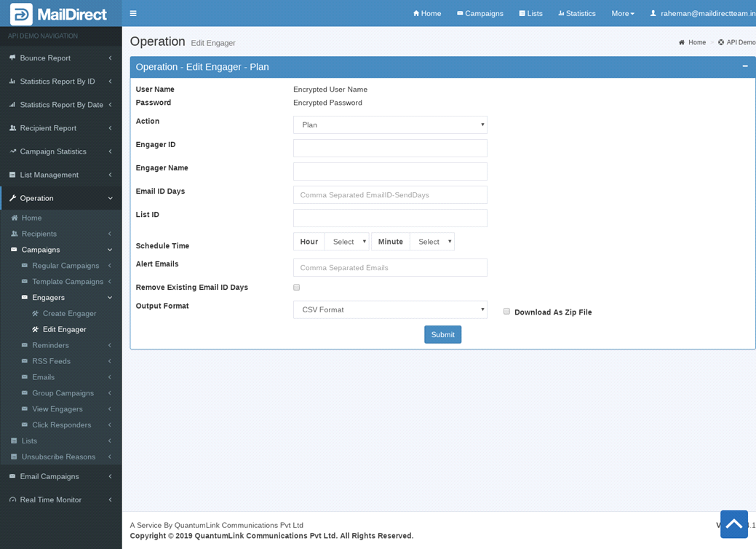This screenshot has width=756, height=549.
Task: Enable Remove Existing Email ID Days checkbox
Action: (x=296, y=288)
